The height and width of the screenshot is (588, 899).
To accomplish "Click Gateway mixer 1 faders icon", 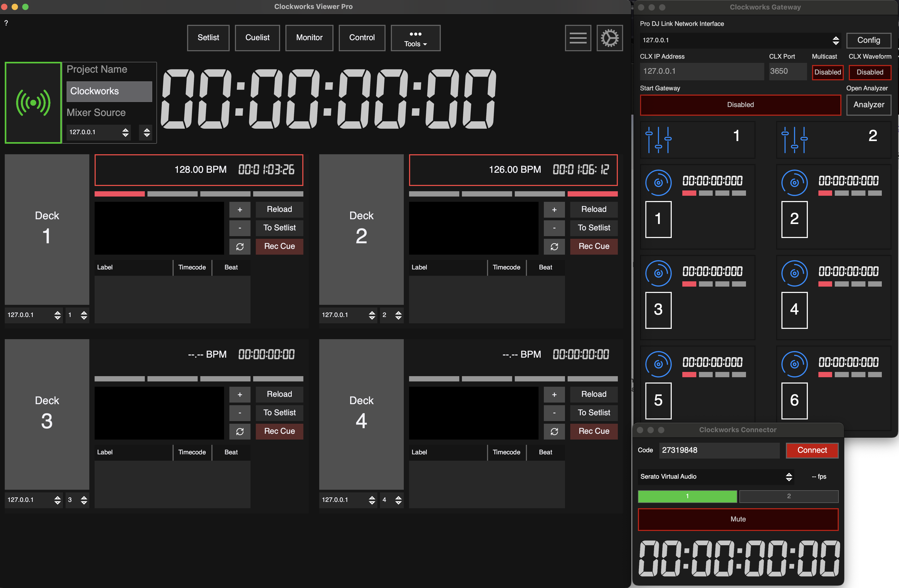I will click(x=658, y=140).
